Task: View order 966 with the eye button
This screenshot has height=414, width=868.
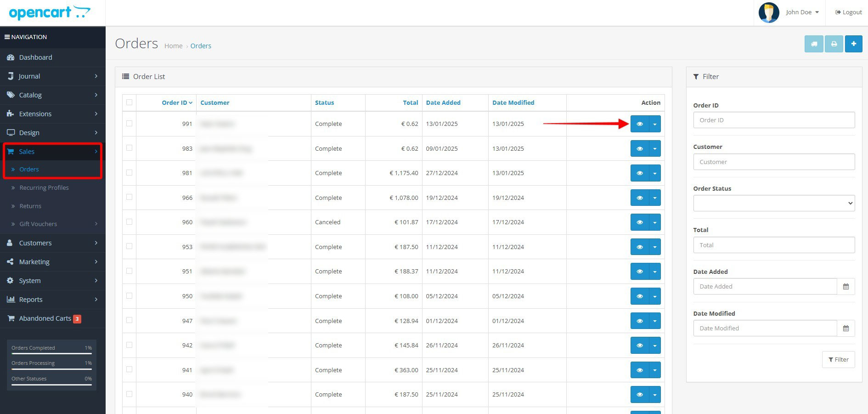Action: pos(640,198)
